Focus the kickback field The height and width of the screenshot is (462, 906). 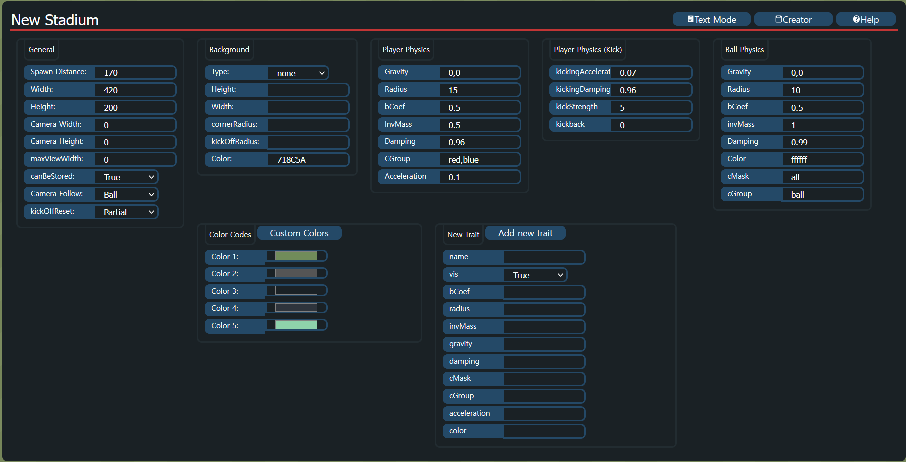point(652,125)
